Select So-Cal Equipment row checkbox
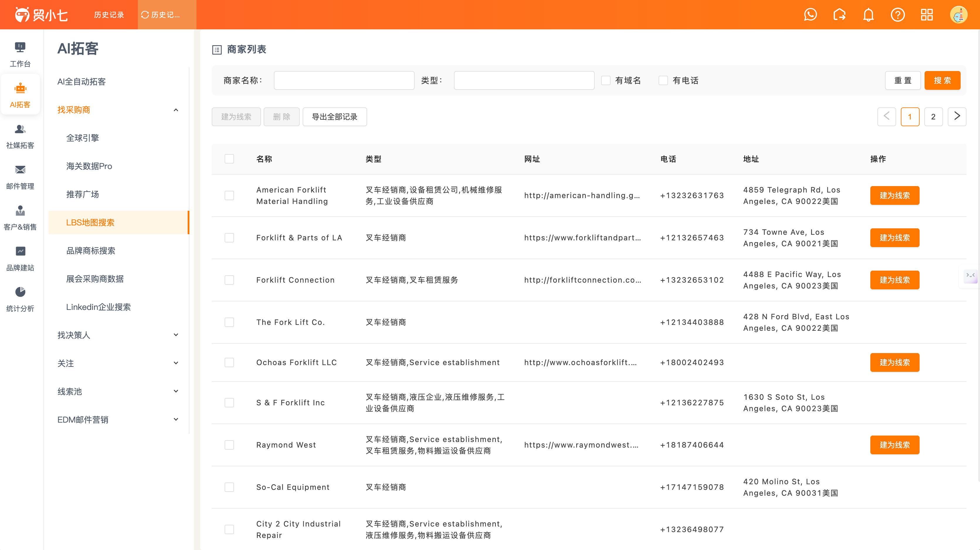Viewport: 980px width, 550px height. pyautogui.click(x=229, y=487)
